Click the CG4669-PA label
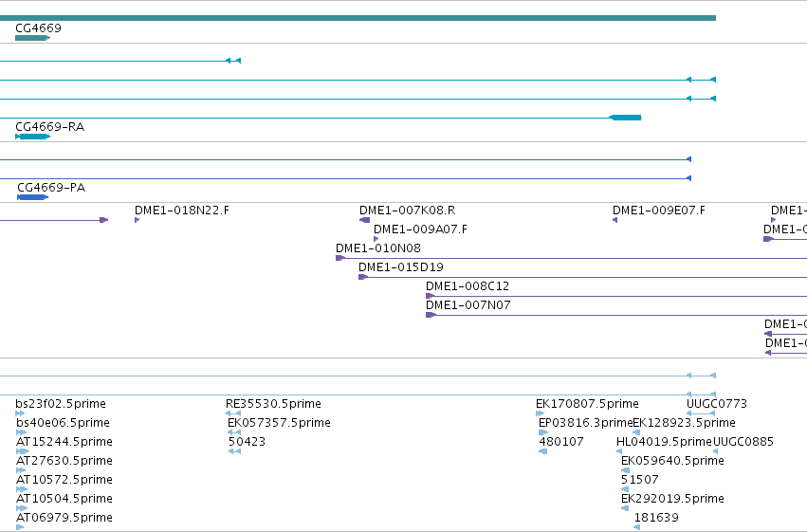The height and width of the screenshot is (532, 807). tap(51, 188)
